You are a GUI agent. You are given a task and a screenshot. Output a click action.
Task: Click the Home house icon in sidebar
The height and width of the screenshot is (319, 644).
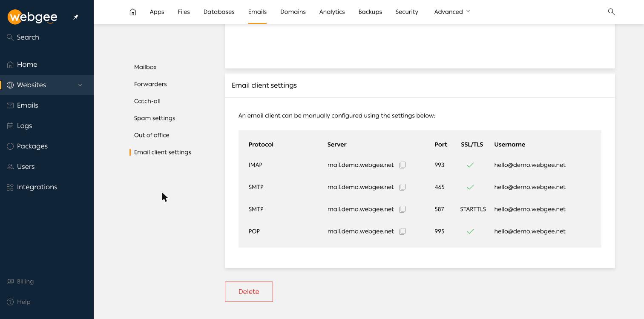pyautogui.click(x=10, y=65)
